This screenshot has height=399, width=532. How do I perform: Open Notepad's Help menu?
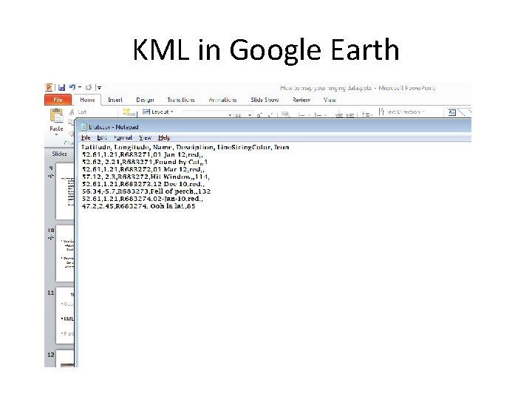[x=164, y=137]
